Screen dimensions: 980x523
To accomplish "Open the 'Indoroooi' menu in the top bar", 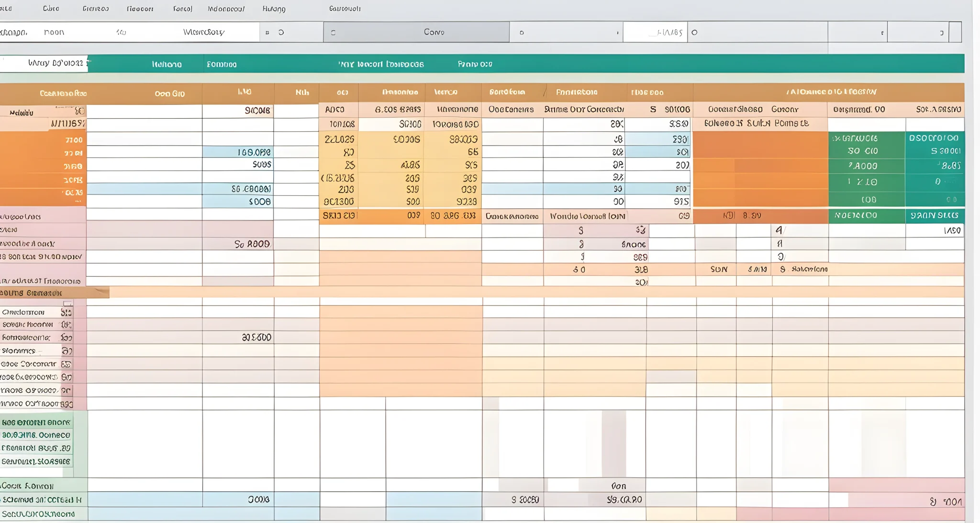I will pyautogui.click(x=226, y=9).
